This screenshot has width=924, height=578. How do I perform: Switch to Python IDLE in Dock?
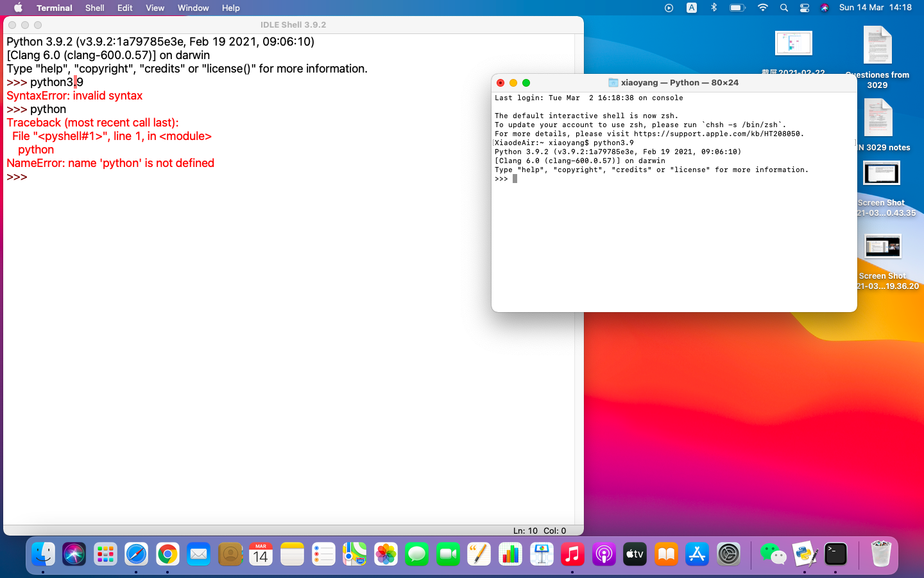click(804, 554)
